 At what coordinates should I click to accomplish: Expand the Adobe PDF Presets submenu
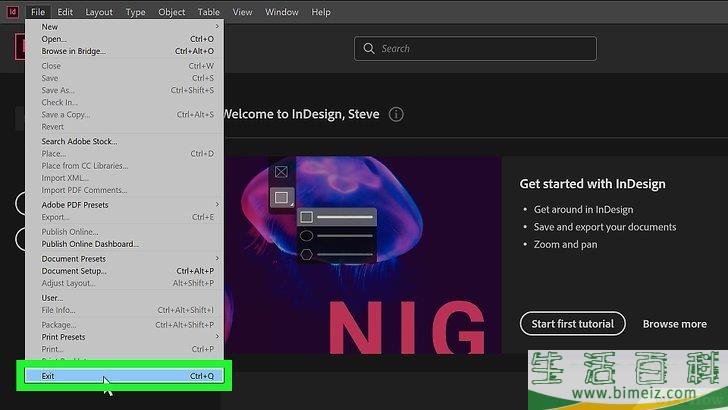124,205
